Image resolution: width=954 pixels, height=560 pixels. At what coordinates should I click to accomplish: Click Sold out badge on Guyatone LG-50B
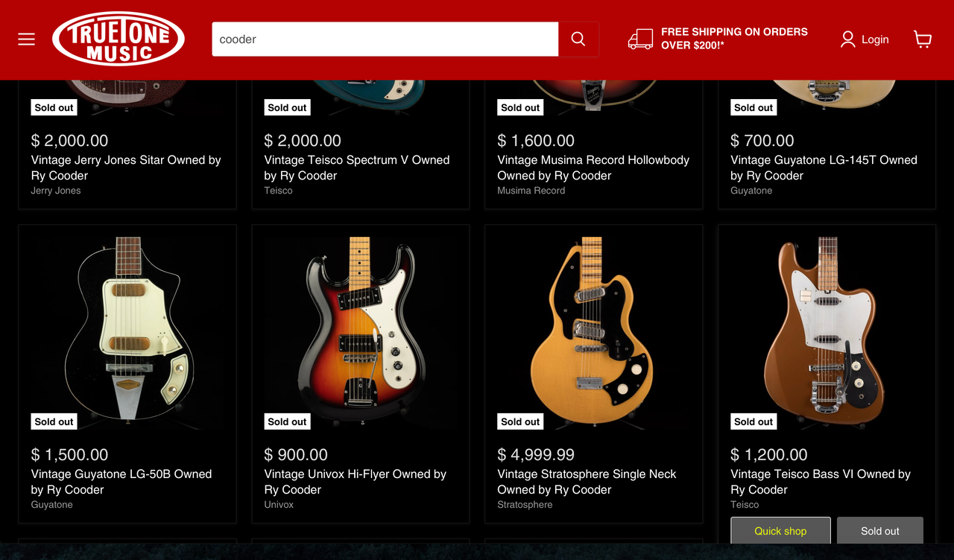(x=54, y=421)
